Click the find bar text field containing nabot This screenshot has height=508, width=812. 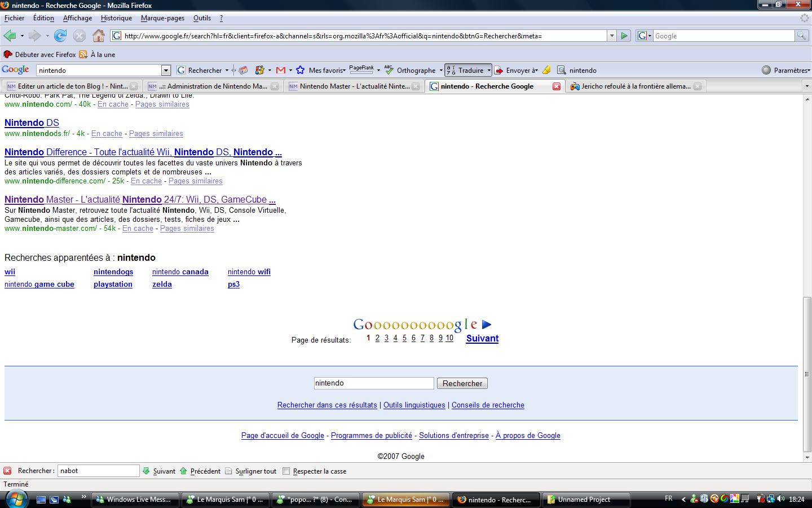[x=99, y=471]
